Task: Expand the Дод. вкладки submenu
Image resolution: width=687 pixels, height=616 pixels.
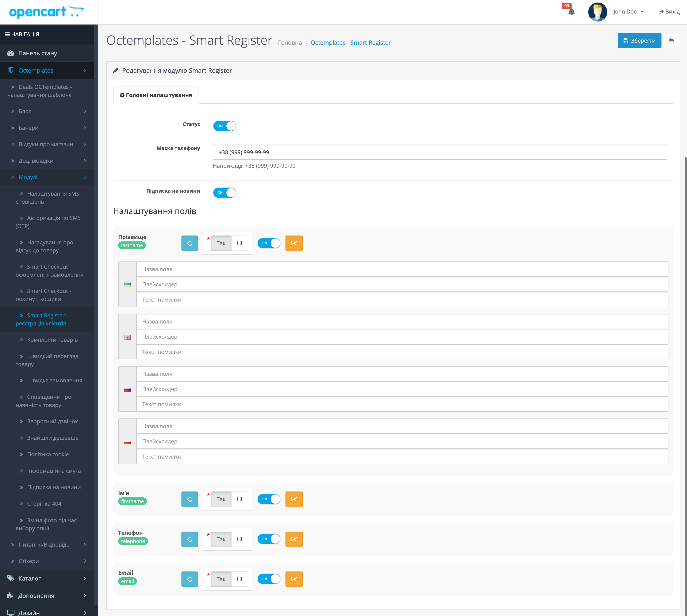Action: coord(47,161)
